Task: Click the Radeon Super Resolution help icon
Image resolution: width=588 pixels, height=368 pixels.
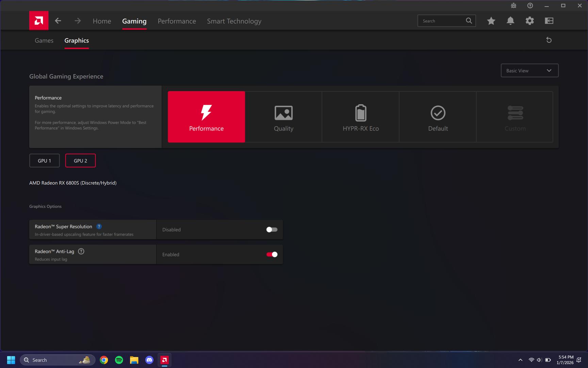Action: click(99, 227)
